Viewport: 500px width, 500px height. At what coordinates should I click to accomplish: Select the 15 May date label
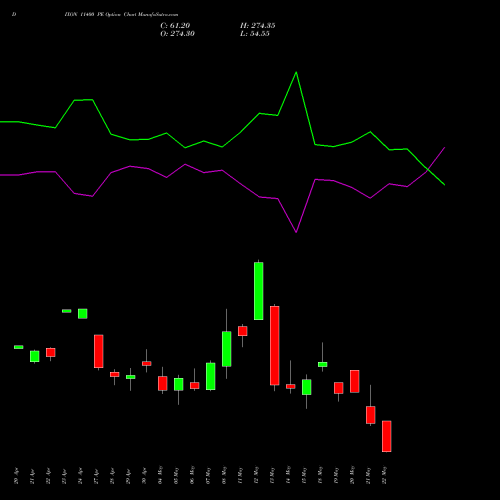point(305,475)
